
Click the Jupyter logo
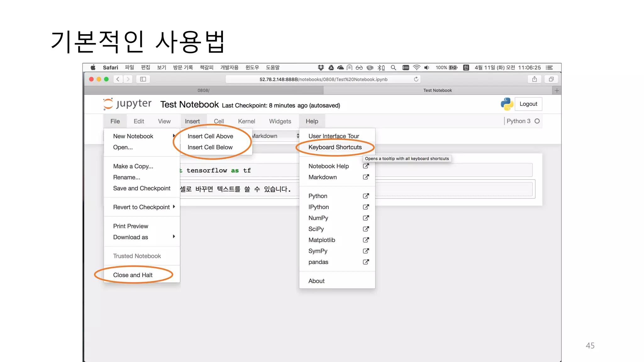127,104
